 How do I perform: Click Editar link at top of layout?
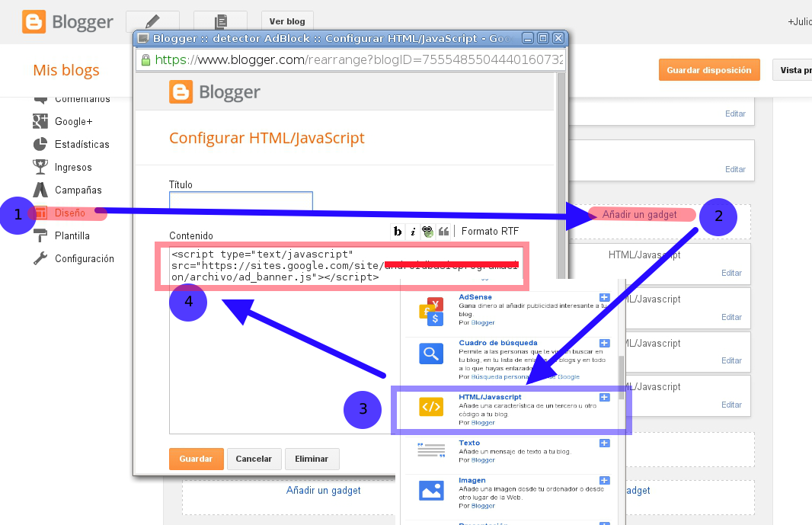735,114
